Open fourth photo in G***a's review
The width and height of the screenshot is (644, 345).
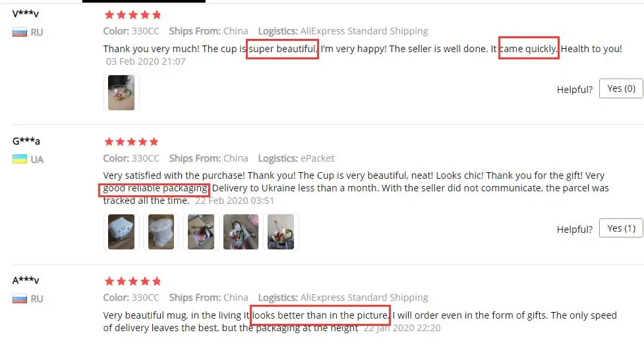point(241,232)
